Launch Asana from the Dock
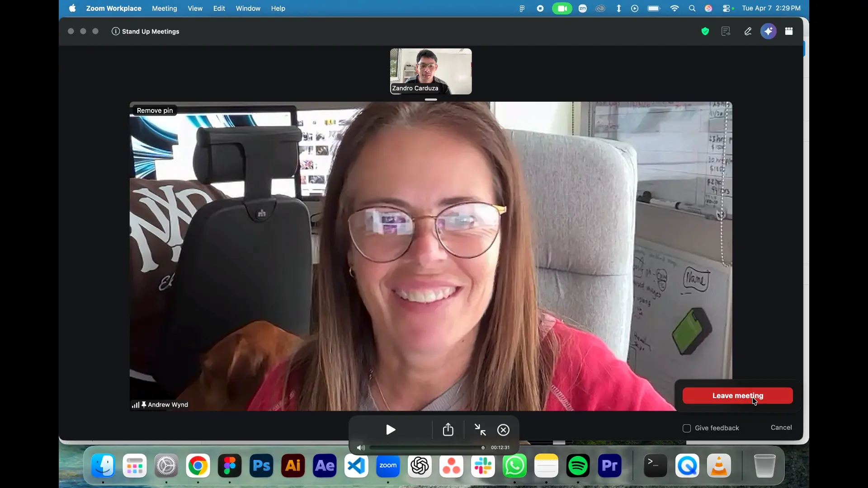Image resolution: width=868 pixels, height=488 pixels. 451,466
